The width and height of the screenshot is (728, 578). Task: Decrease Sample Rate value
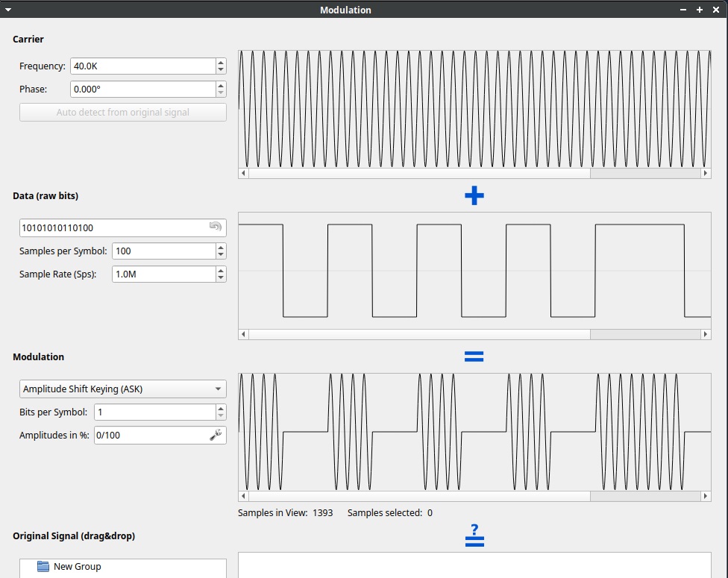click(x=221, y=278)
